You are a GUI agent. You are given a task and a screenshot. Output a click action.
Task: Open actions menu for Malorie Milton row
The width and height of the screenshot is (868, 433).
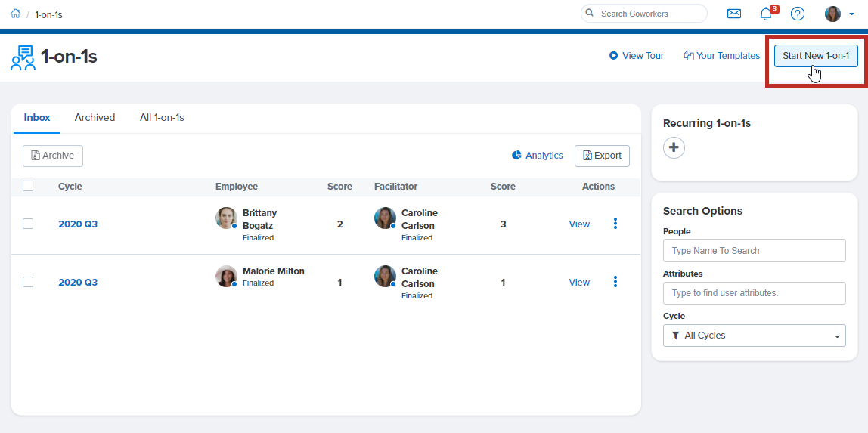point(615,282)
